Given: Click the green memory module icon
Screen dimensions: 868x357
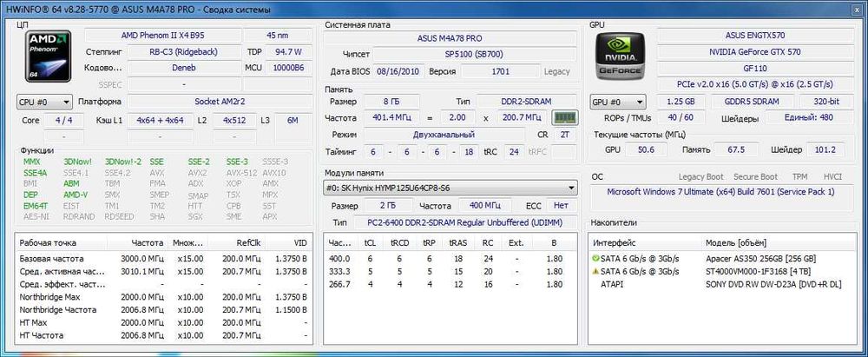Looking at the screenshot, I should 565,118.
